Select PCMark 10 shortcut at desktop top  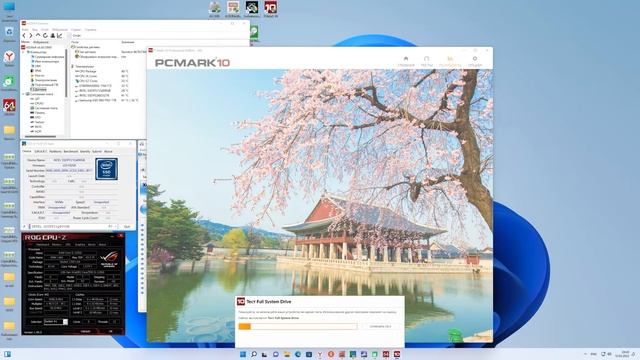(271, 9)
